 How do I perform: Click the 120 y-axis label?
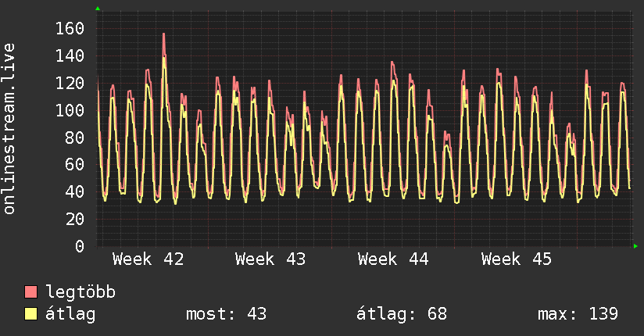coord(70,83)
